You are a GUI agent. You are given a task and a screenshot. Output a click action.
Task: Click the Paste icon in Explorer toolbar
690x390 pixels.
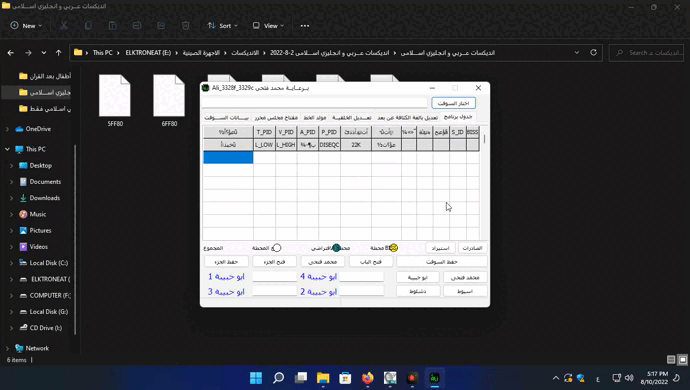tap(113, 26)
